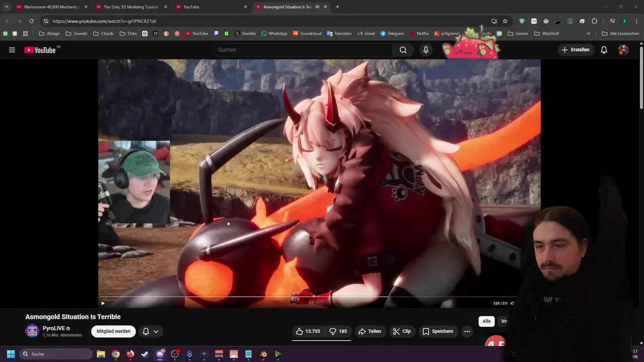The image size is (644, 362).
Task: Switch to the YouTube browser tab
Action: click(x=211, y=7)
